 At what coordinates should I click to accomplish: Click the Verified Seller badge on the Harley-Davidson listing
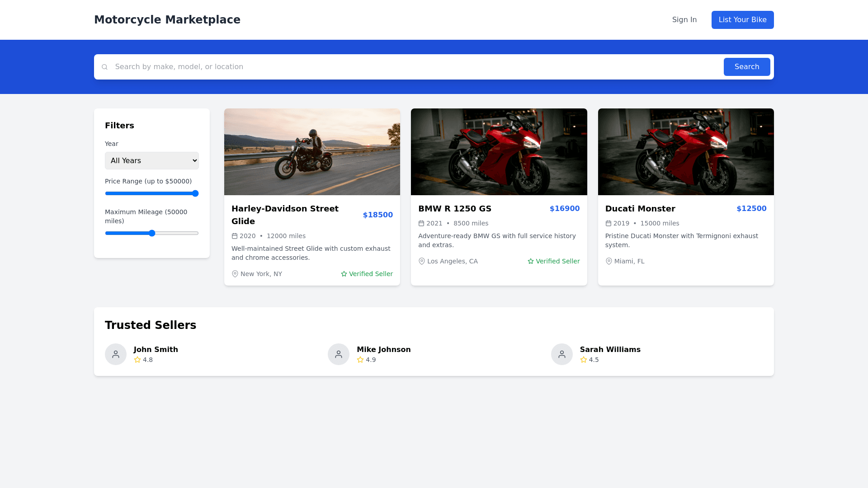click(367, 274)
